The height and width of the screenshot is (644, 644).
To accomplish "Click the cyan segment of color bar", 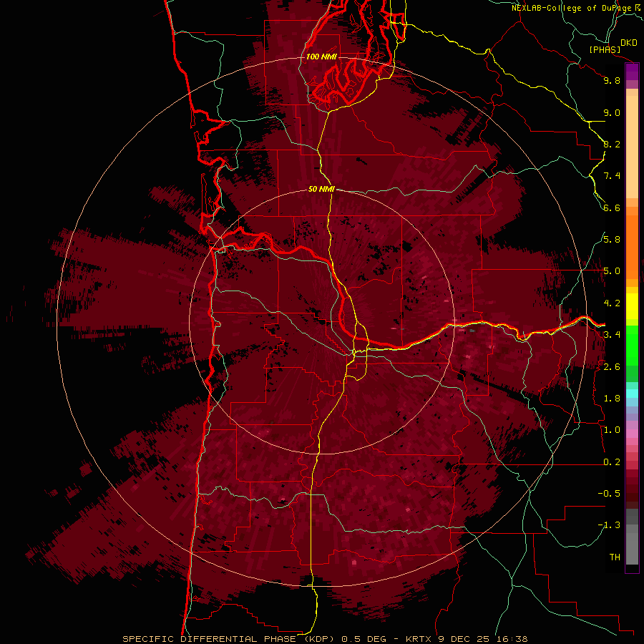I will pyautogui.click(x=632, y=394).
